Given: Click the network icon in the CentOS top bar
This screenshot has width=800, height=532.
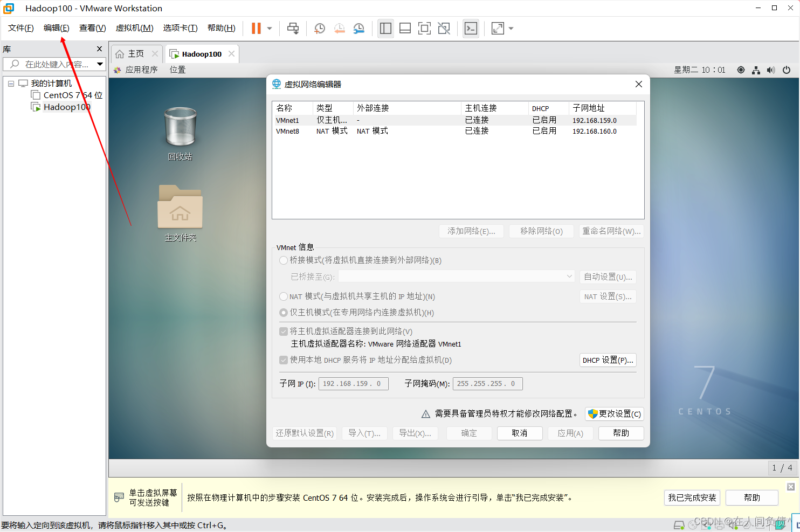Looking at the screenshot, I should pos(756,70).
